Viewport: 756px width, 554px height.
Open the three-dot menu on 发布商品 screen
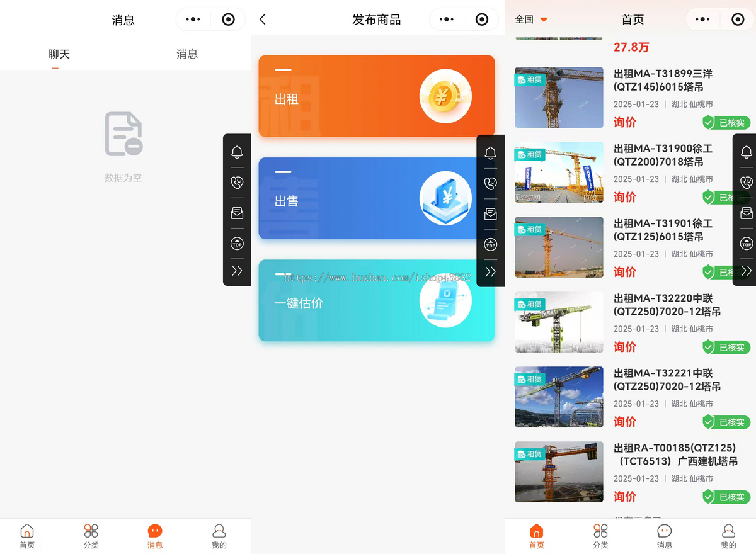point(447,20)
